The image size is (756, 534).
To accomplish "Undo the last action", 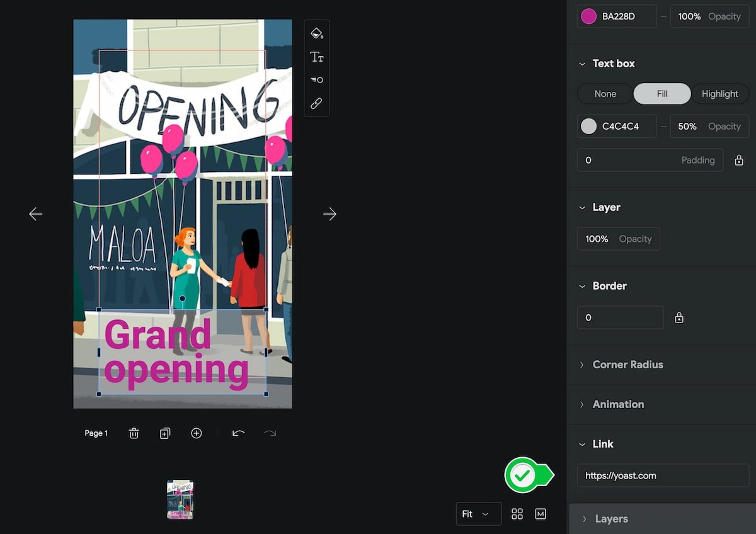I will [238, 433].
